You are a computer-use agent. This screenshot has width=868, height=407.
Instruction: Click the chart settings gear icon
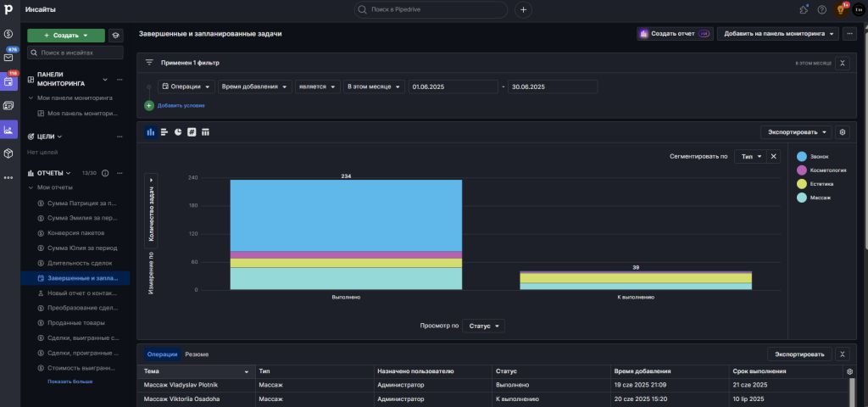[x=842, y=131]
